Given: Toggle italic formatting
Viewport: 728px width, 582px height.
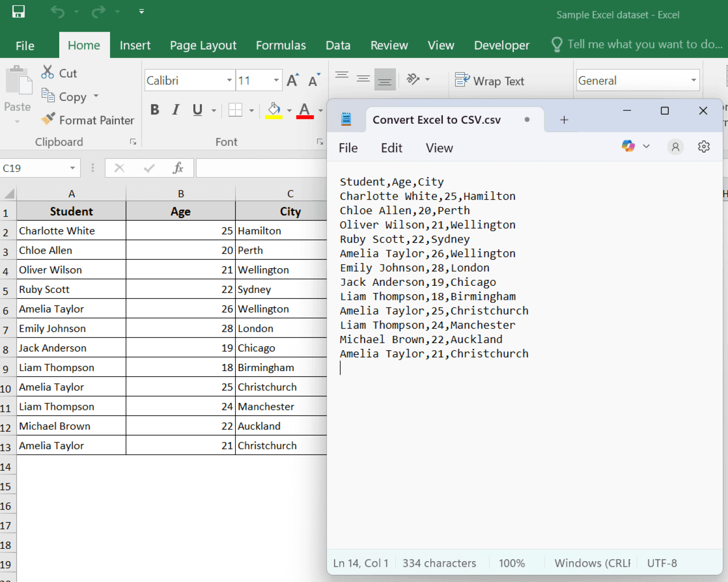Looking at the screenshot, I should 175,109.
